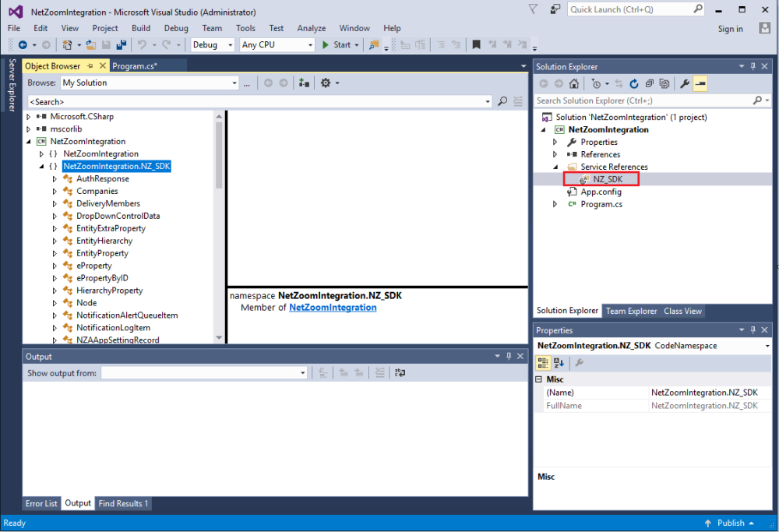The height and width of the screenshot is (532, 779).
Task: Open the Analyze menu
Action: pos(312,28)
